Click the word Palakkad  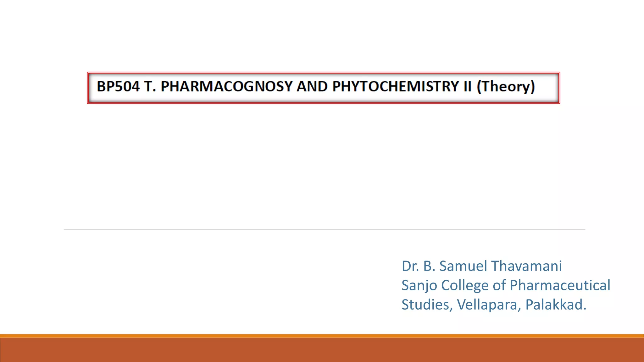556,304
